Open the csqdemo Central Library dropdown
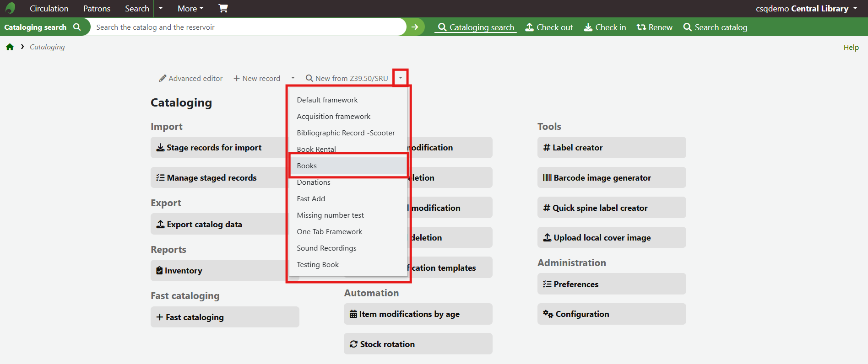The height and width of the screenshot is (364, 868). coord(806,9)
